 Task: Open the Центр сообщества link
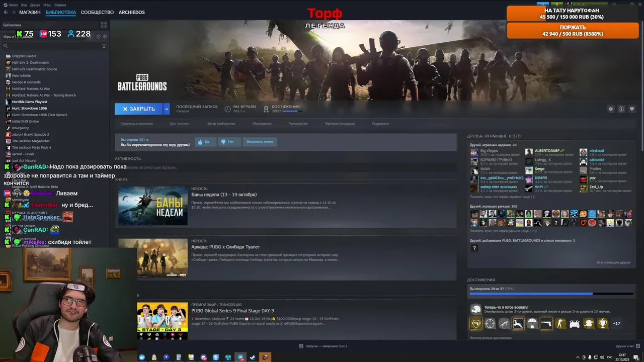point(221,124)
